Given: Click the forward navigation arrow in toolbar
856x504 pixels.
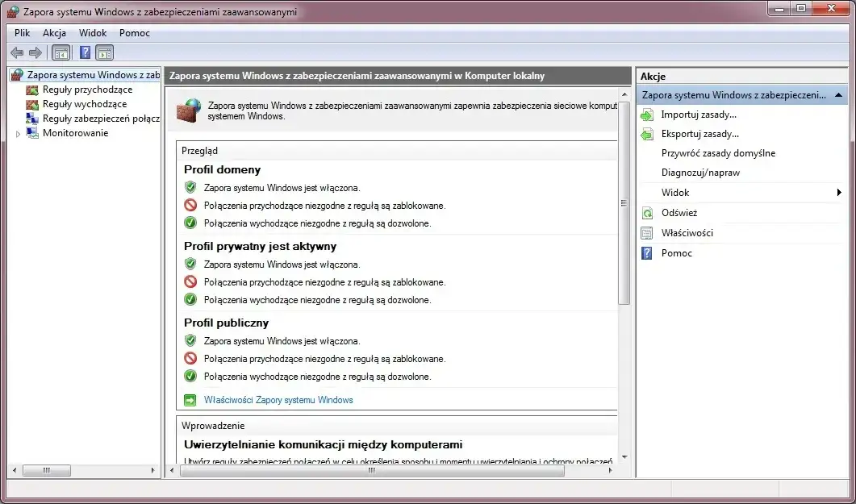Looking at the screenshot, I should 34,52.
